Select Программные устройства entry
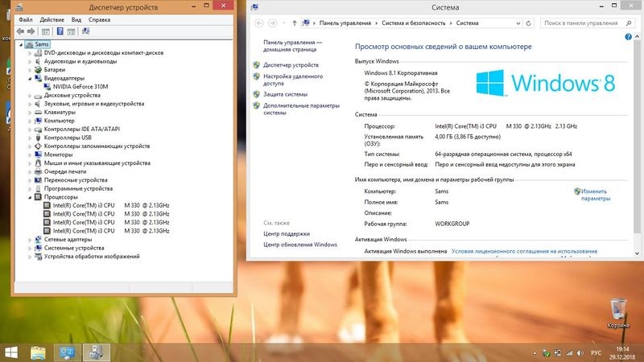The image size is (644, 362). pos(78,188)
